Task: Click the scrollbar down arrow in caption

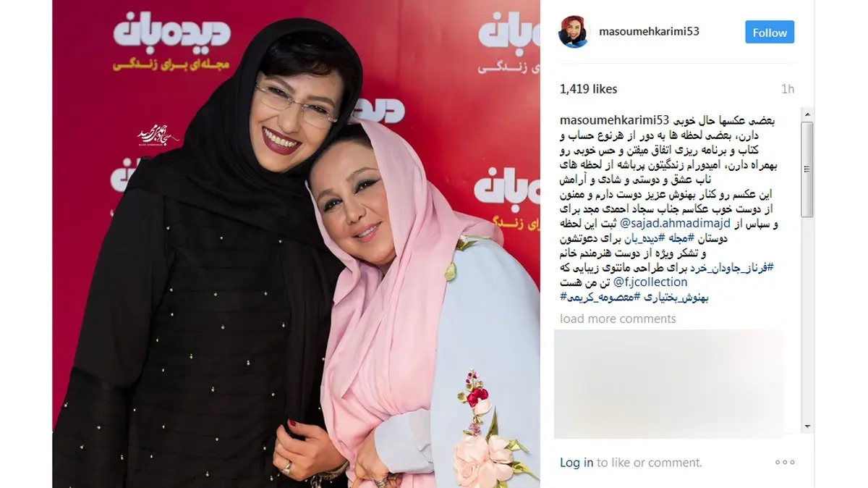Action: tap(808, 427)
